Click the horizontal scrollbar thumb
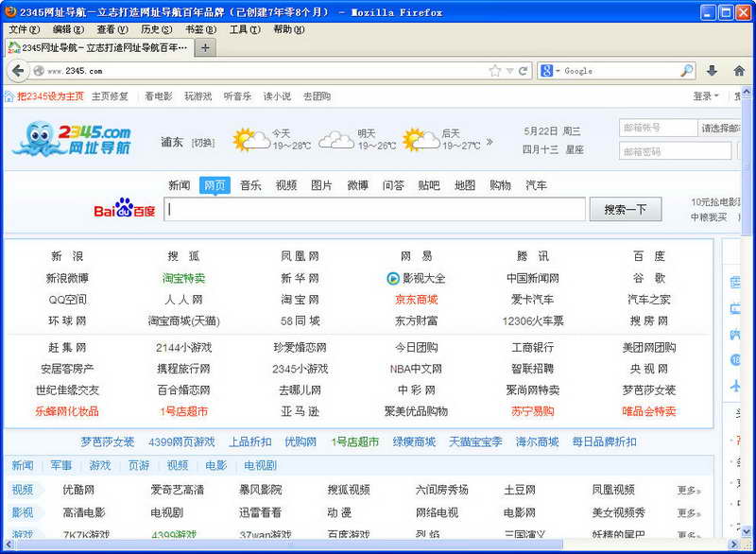The width and height of the screenshot is (756, 554). point(288,545)
